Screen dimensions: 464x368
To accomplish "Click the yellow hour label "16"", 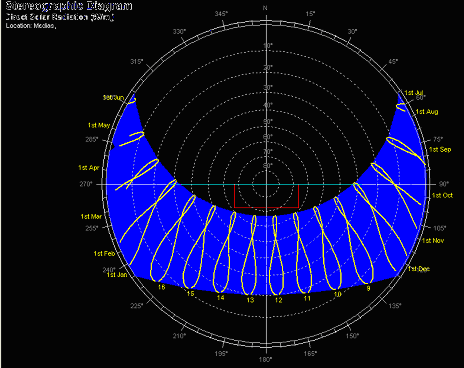I will pyautogui.click(x=161, y=287).
